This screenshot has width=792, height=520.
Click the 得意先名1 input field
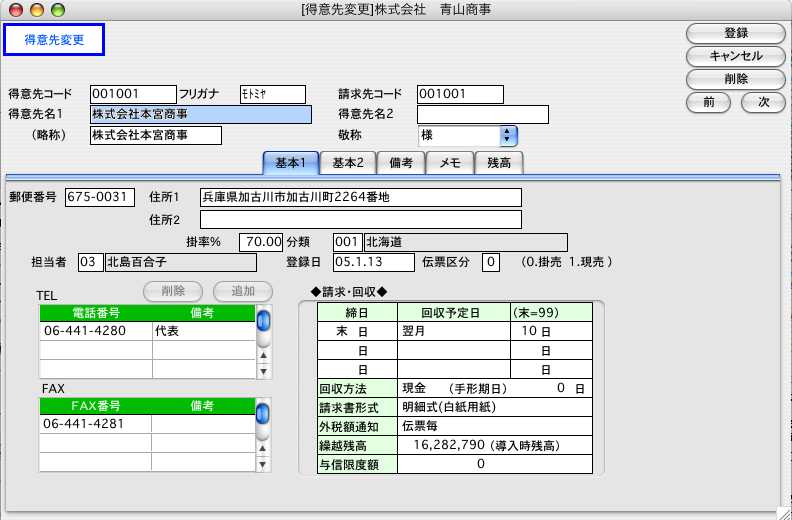tap(200, 114)
